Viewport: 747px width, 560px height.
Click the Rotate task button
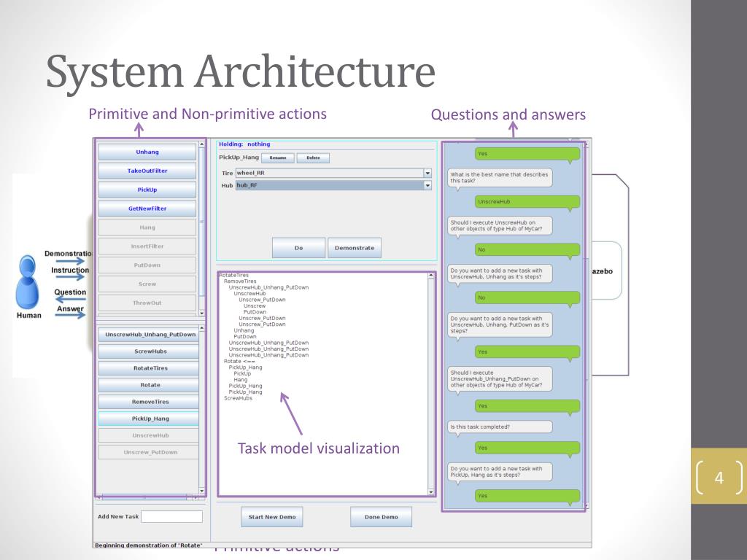tap(149, 385)
